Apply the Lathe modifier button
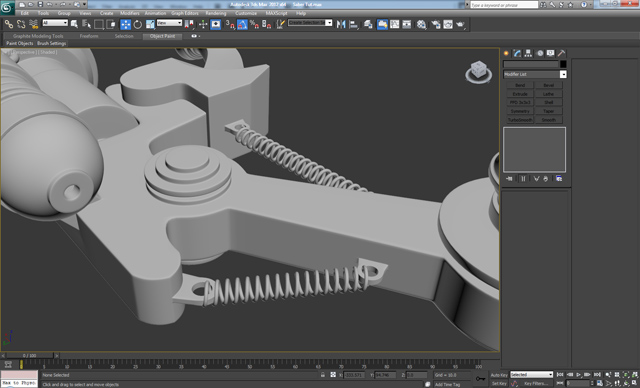The image size is (640, 388). (549, 94)
